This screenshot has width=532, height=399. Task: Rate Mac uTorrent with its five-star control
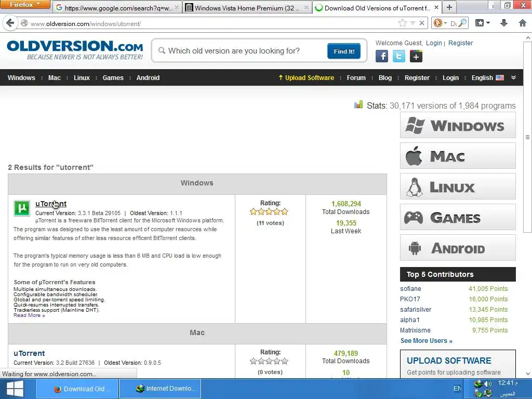pos(269,361)
